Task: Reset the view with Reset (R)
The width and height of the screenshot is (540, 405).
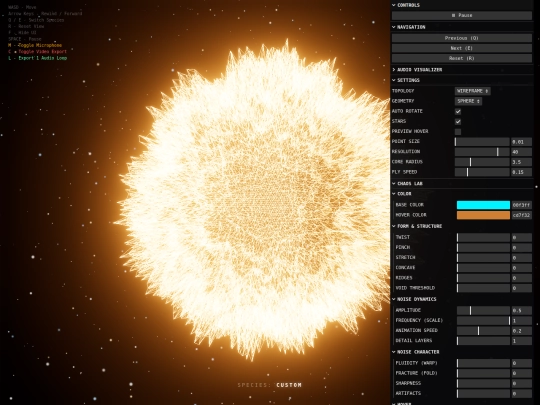Action: point(461,58)
